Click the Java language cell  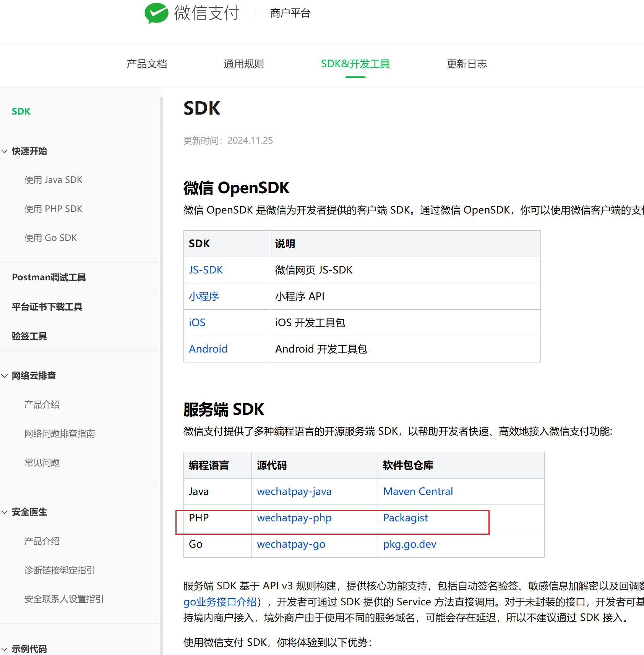click(x=218, y=492)
